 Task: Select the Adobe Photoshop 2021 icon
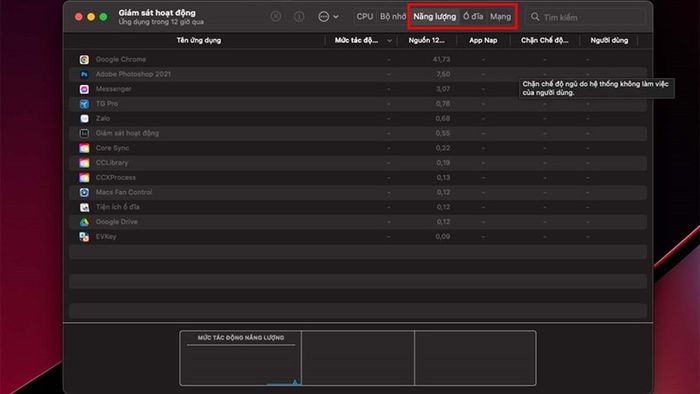click(x=84, y=74)
